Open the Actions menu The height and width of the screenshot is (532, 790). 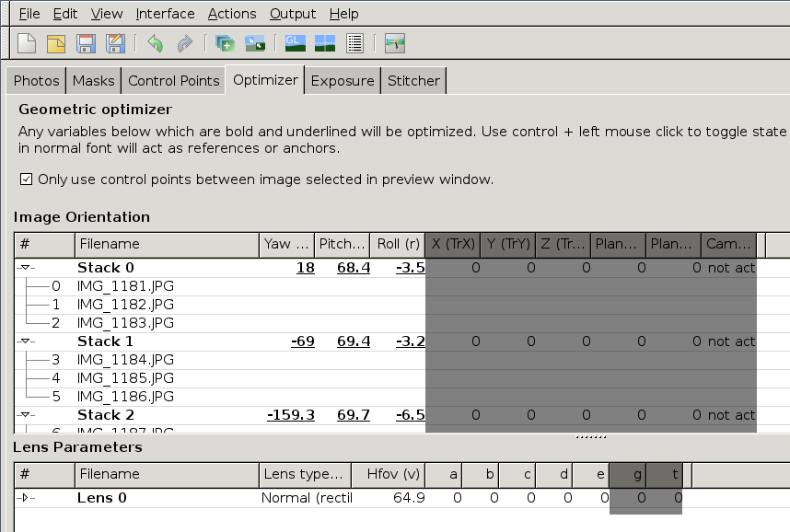[x=231, y=13]
